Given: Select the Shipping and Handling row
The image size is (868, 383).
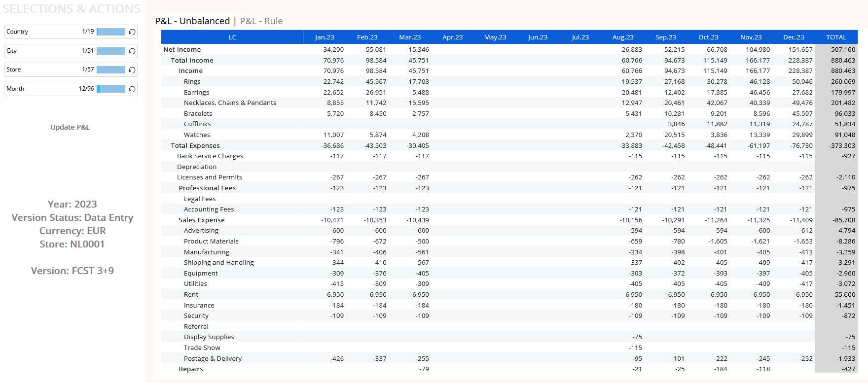Looking at the screenshot, I should [218, 263].
